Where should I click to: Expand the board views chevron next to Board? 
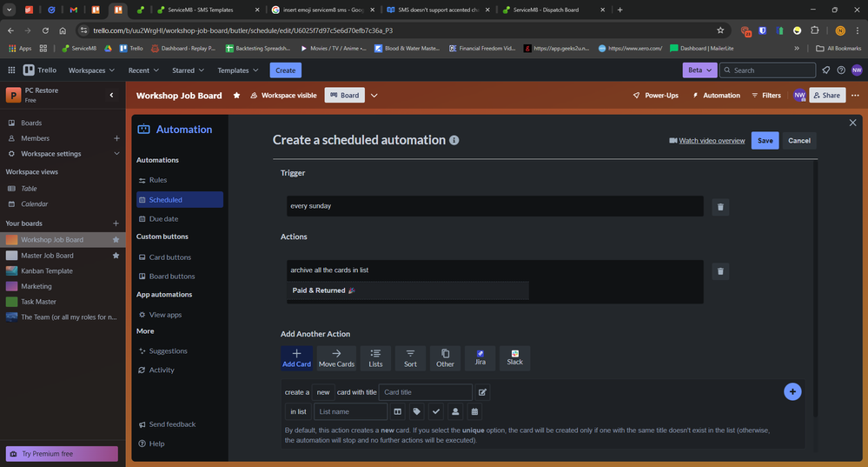point(374,96)
